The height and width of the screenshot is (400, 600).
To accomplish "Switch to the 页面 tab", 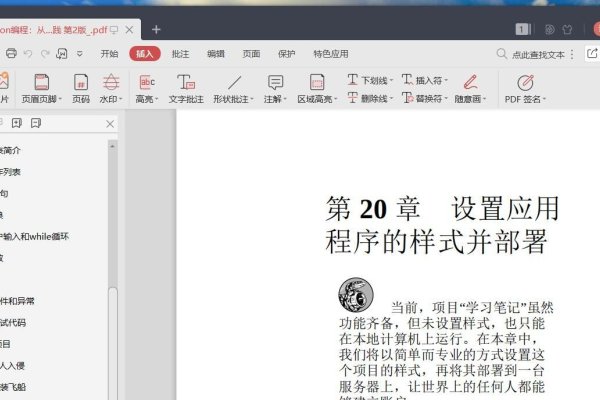I will tap(251, 54).
